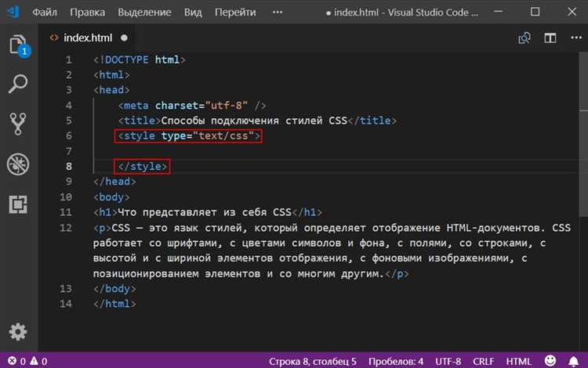Click the open preview icon in editor toolbar
588x368 pixels.
tap(524, 38)
